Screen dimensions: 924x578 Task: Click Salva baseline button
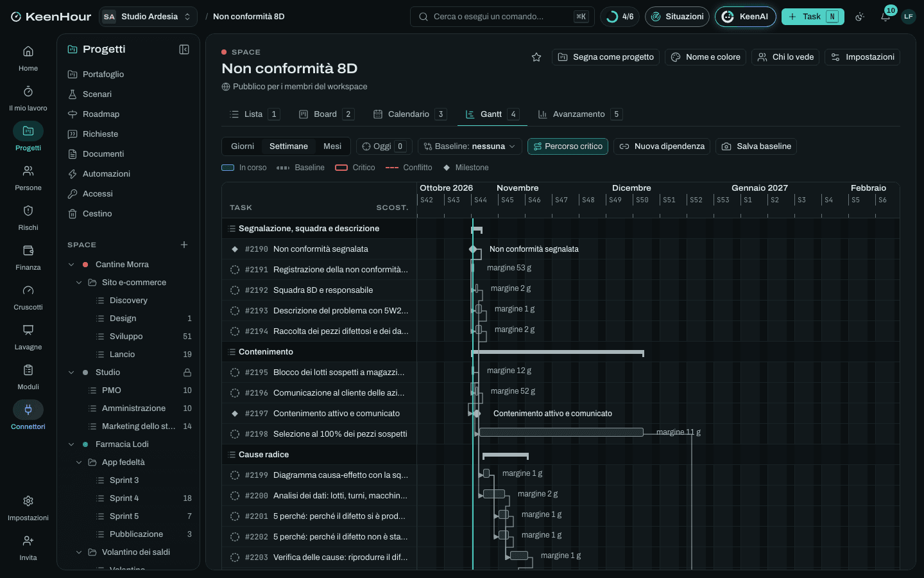coord(756,146)
